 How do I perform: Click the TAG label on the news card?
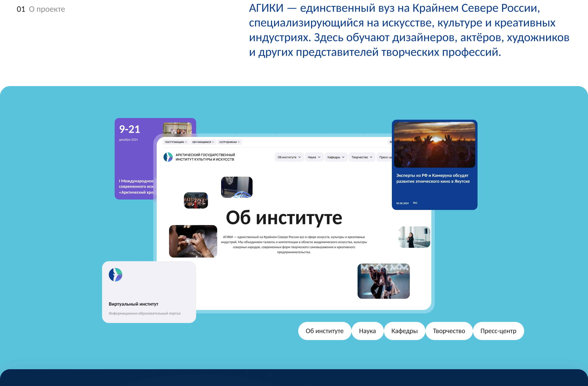415,203
